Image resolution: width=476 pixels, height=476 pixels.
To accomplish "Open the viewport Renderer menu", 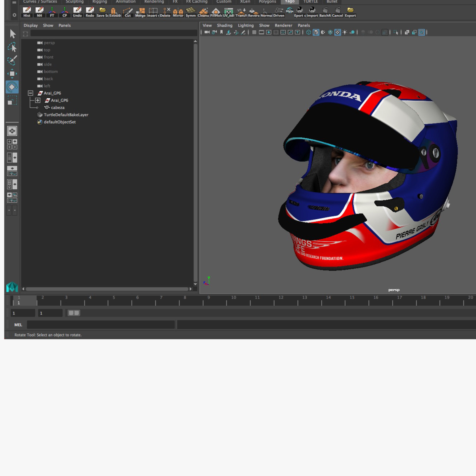I will [x=283, y=25].
